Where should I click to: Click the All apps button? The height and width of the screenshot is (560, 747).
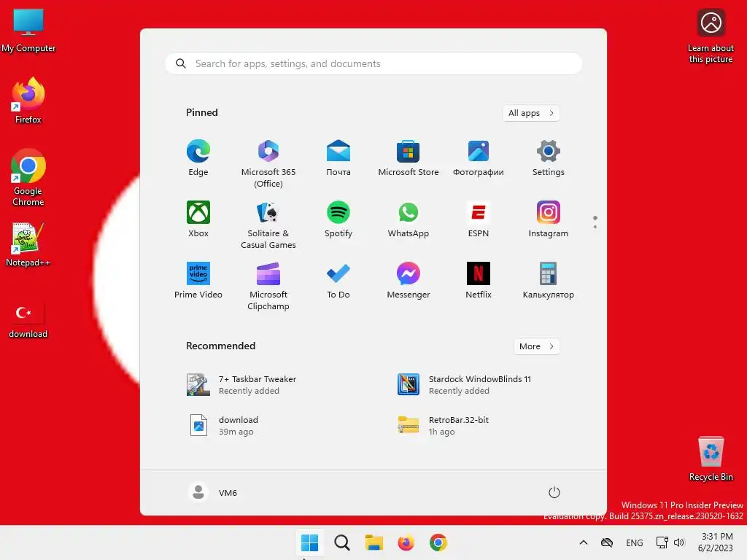531,113
